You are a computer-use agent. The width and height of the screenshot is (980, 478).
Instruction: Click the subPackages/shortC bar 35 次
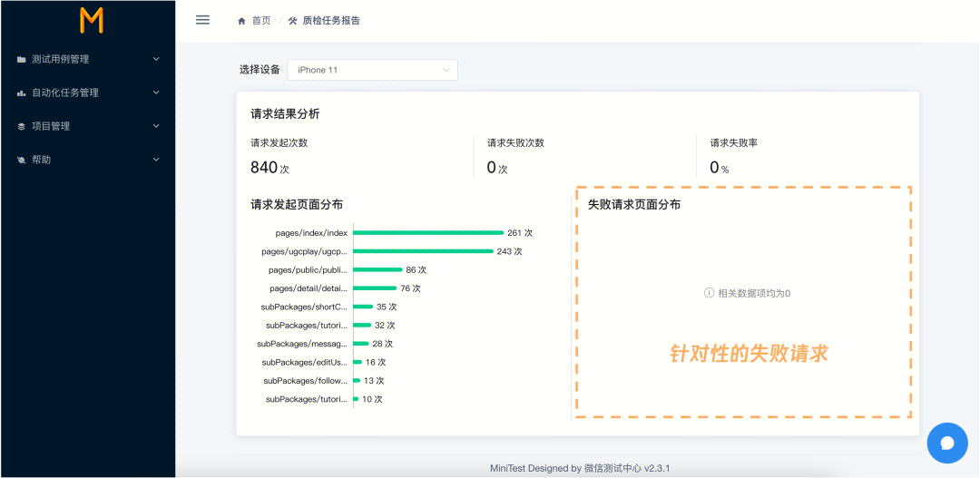pos(363,307)
